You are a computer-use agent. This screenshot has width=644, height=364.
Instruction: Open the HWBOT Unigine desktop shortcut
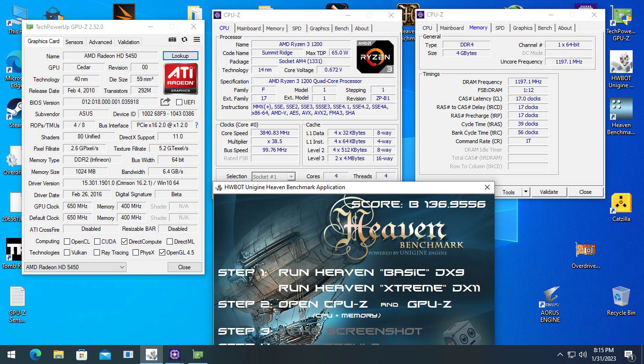pyautogui.click(x=621, y=69)
